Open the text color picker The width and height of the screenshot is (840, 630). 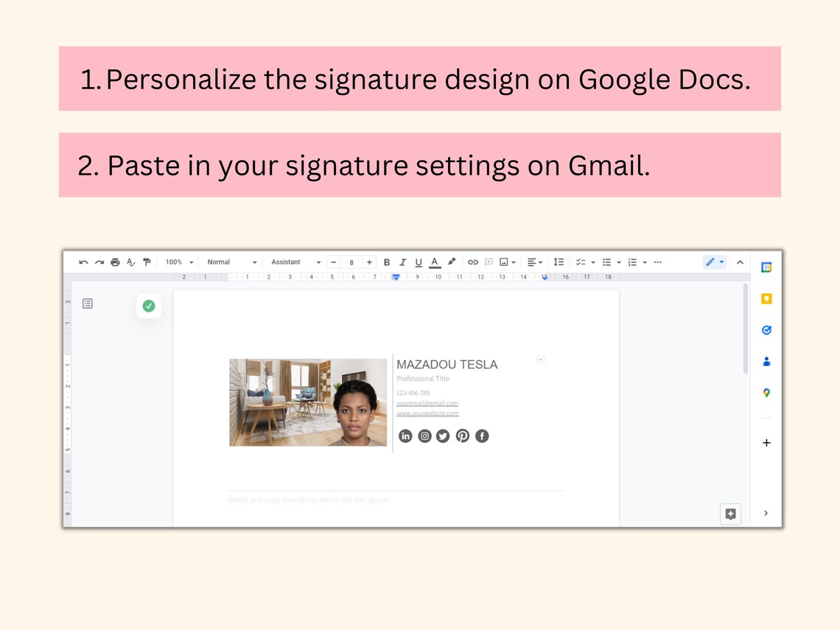434,262
